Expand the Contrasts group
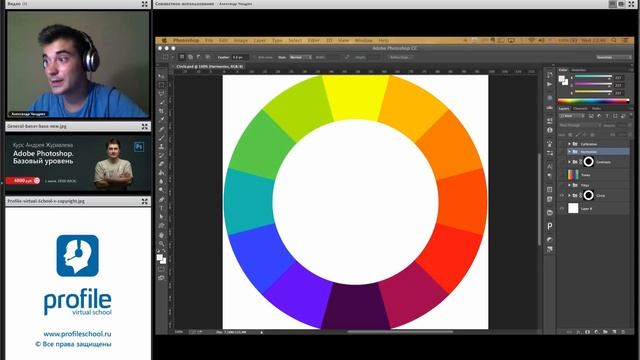This screenshot has height=360, width=640. click(569, 162)
